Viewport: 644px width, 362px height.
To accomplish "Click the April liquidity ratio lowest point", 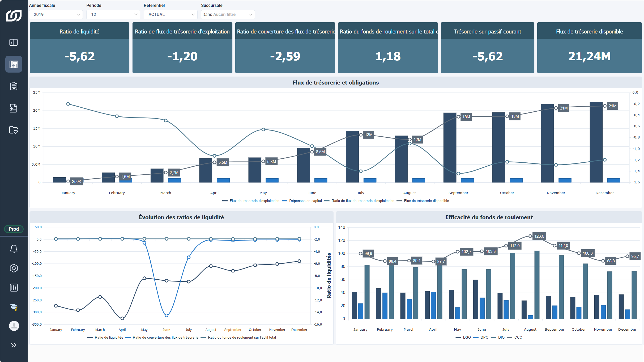I will (122, 318).
